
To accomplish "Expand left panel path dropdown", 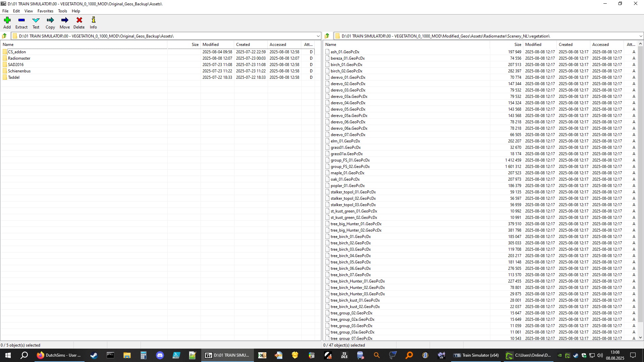I will pyautogui.click(x=318, y=36).
